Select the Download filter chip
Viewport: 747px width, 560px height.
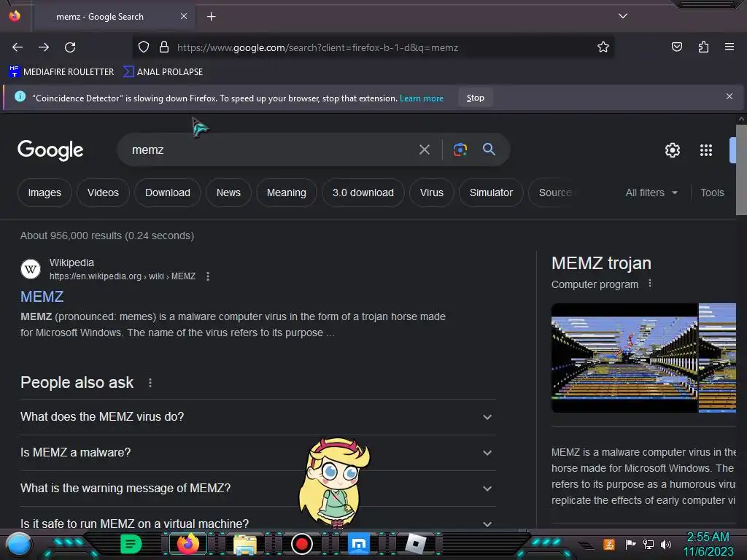tap(168, 192)
